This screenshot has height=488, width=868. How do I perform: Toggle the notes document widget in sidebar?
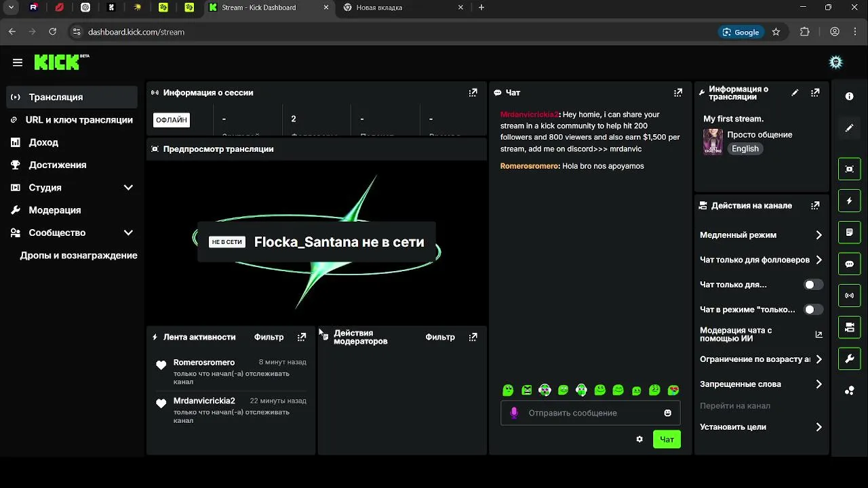coord(850,232)
